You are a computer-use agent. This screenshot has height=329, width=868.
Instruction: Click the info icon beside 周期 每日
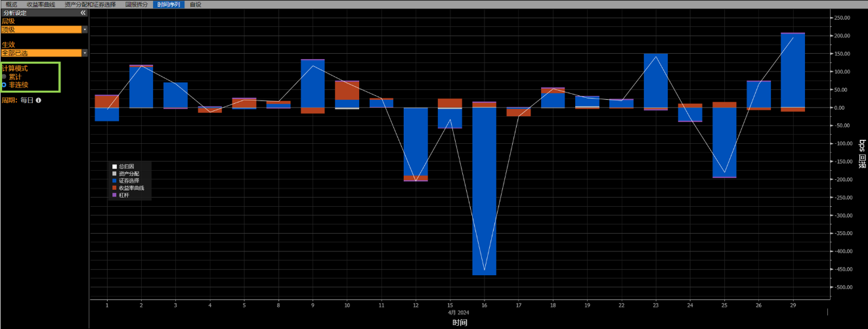[x=38, y=100]
